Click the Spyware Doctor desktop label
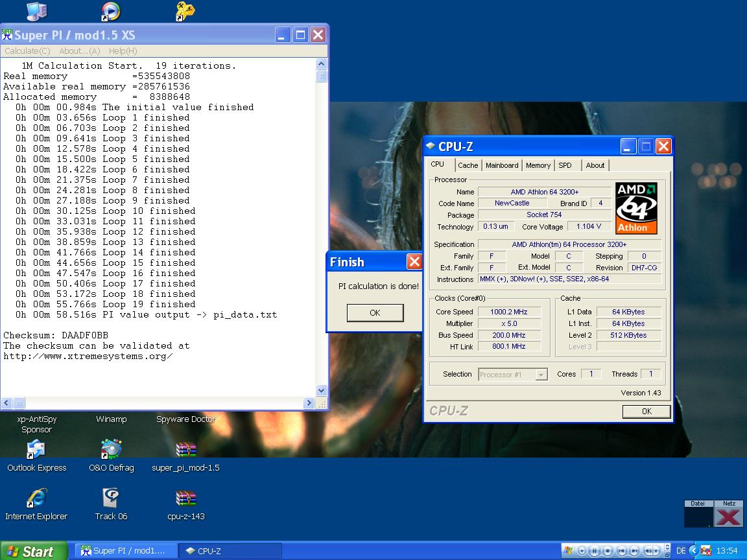 [186, 419]
